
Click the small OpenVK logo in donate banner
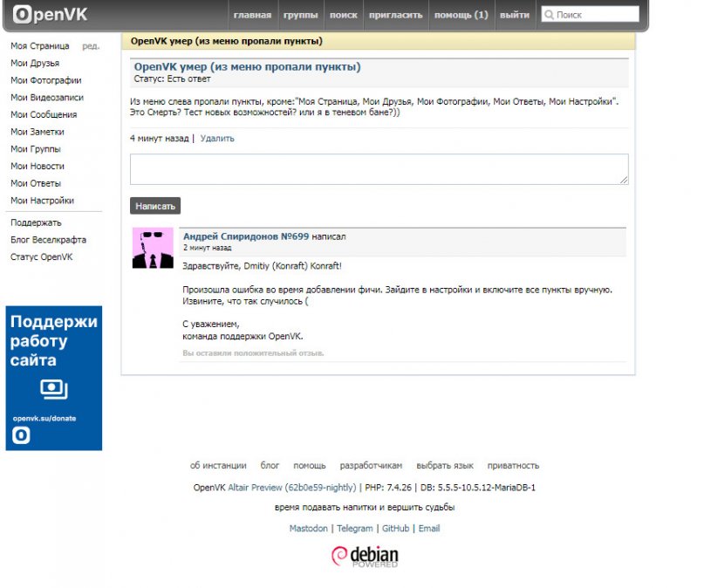21,435
